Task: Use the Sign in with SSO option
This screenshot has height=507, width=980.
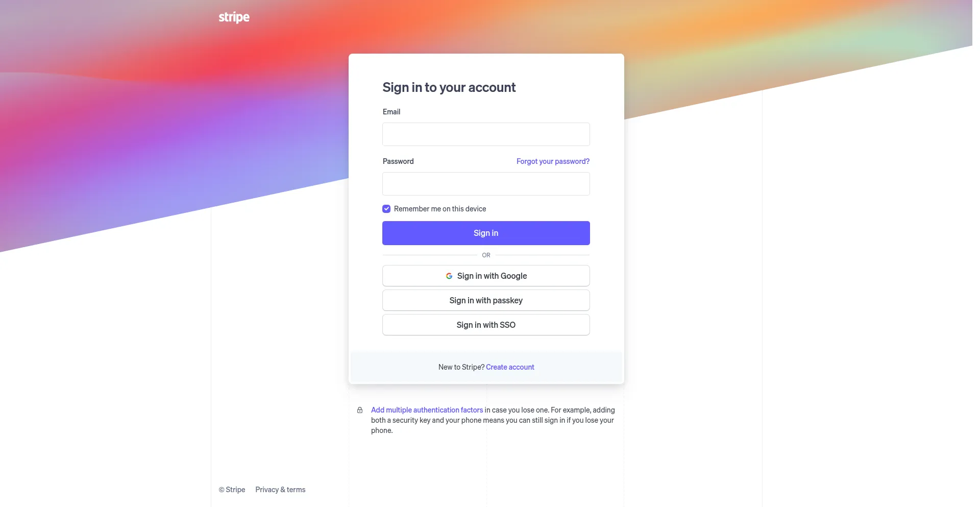Action: click(x=486, y=325)
